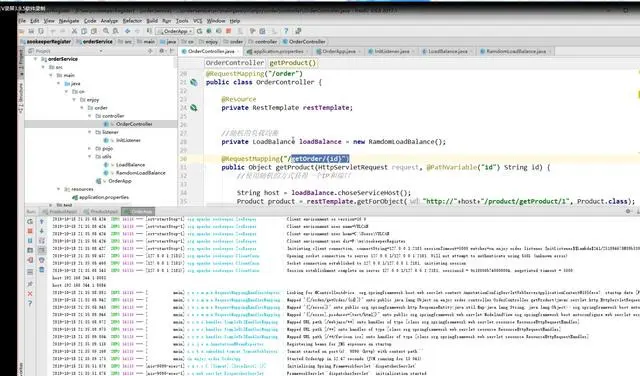640x376 pixels.
Task: Click the Find magnifier icon
Action: pos(106,31)
